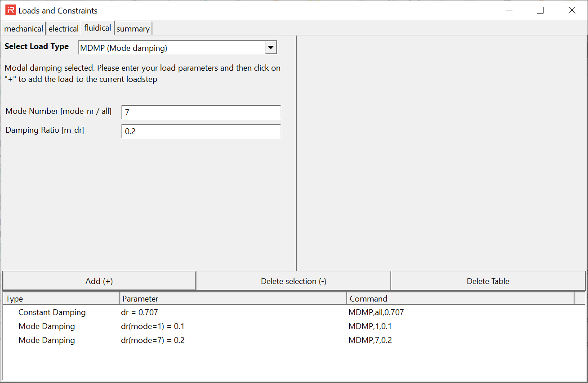The width and height of the screenshot is (588, 383).
Task: Click the Command column header
Action: pyautogui.click(x=460, y=298)
